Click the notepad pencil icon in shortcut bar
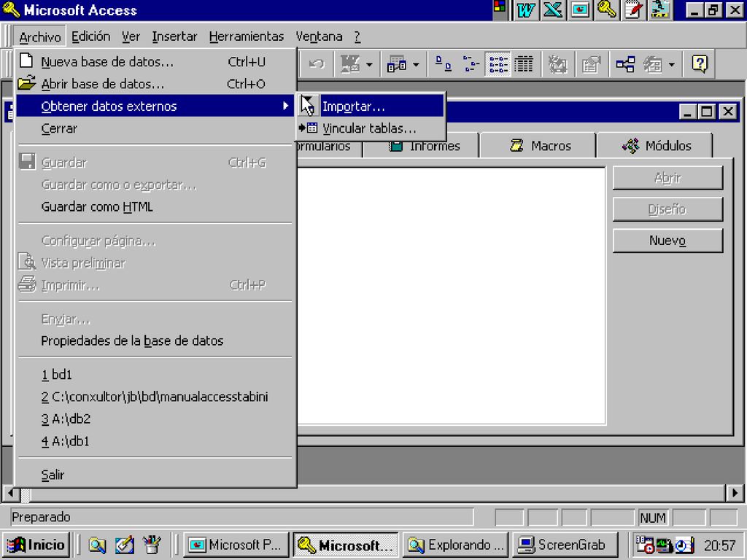The height and width of the screenshot is (560, 747). pyautogui.click(x=633, y=10)
